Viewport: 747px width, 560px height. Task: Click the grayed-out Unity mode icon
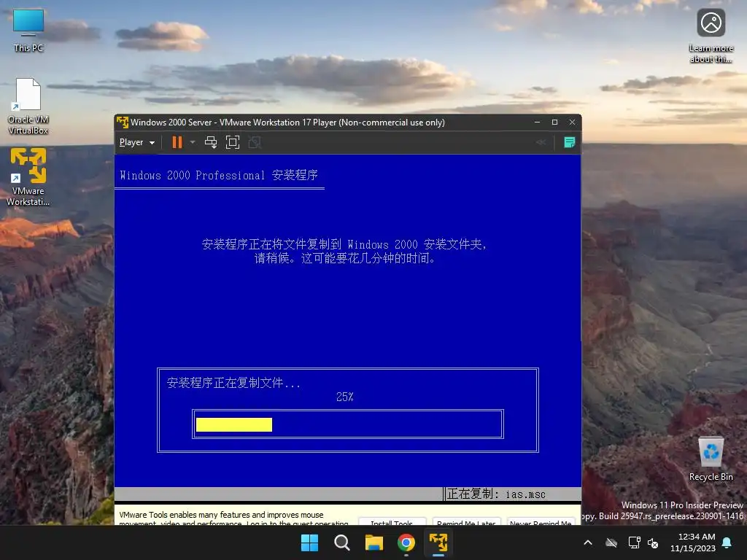coord(255,142)
